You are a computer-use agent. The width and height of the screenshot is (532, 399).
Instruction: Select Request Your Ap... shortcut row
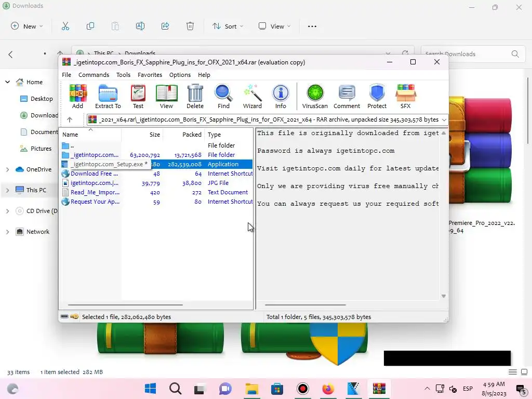point(156,202)
